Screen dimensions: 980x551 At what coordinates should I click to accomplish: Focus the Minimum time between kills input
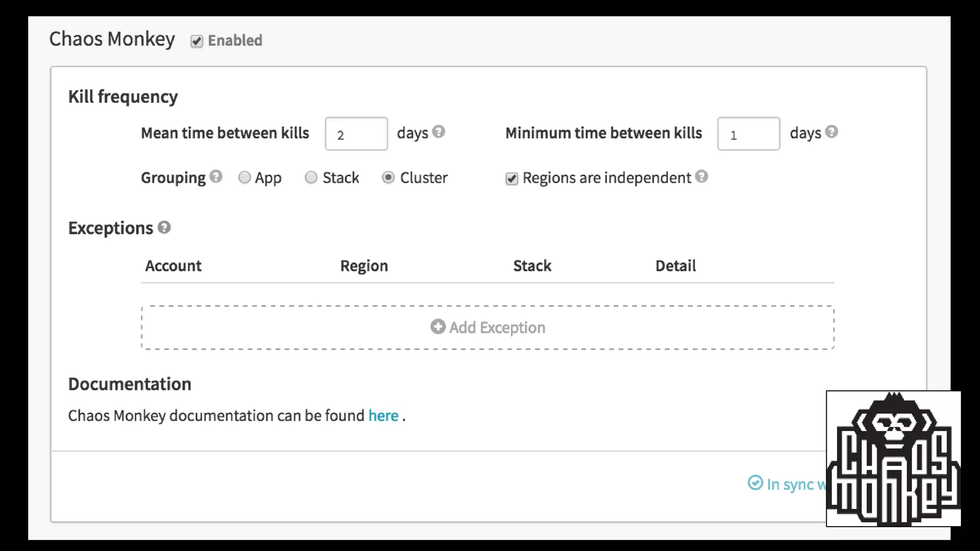click(x=748, y=134)
